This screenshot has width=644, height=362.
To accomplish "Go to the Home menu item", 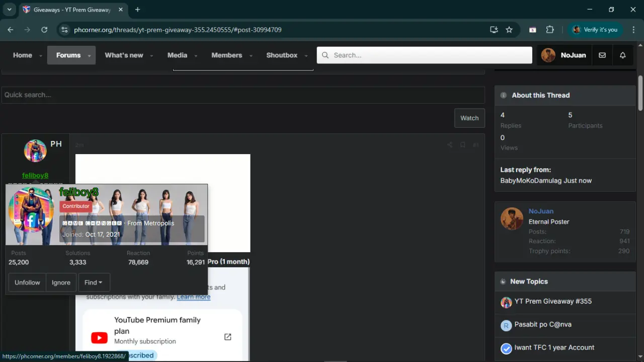I will (x=23, y=55).
